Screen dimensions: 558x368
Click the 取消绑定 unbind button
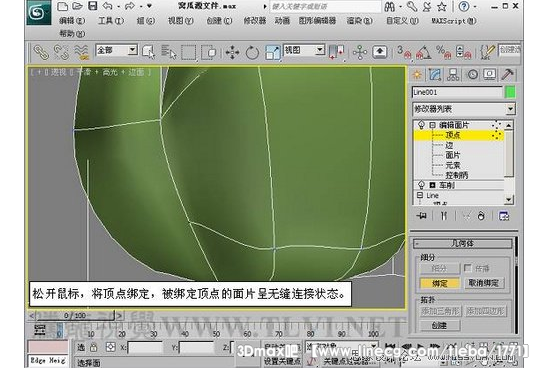point(483,283)
